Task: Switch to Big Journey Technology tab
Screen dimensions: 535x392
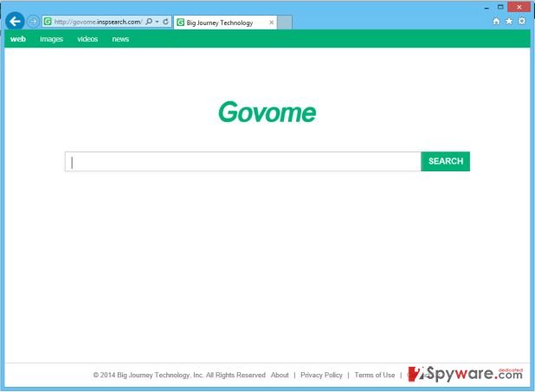Action: pyautogui.click(x=225, y=22)
